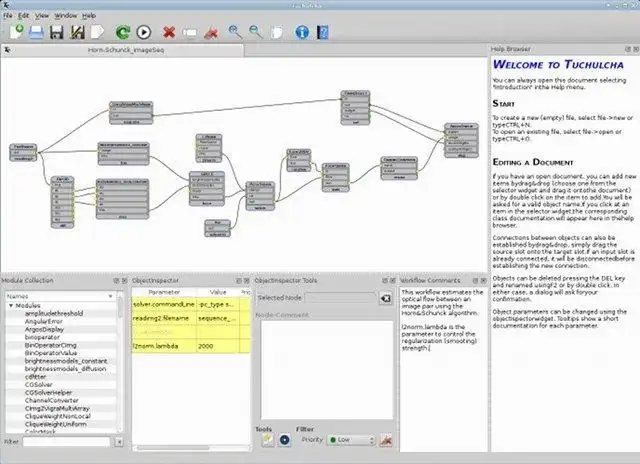Click the Save floppy disk icon
640x464 pixels.
click(x=56, y=32)
